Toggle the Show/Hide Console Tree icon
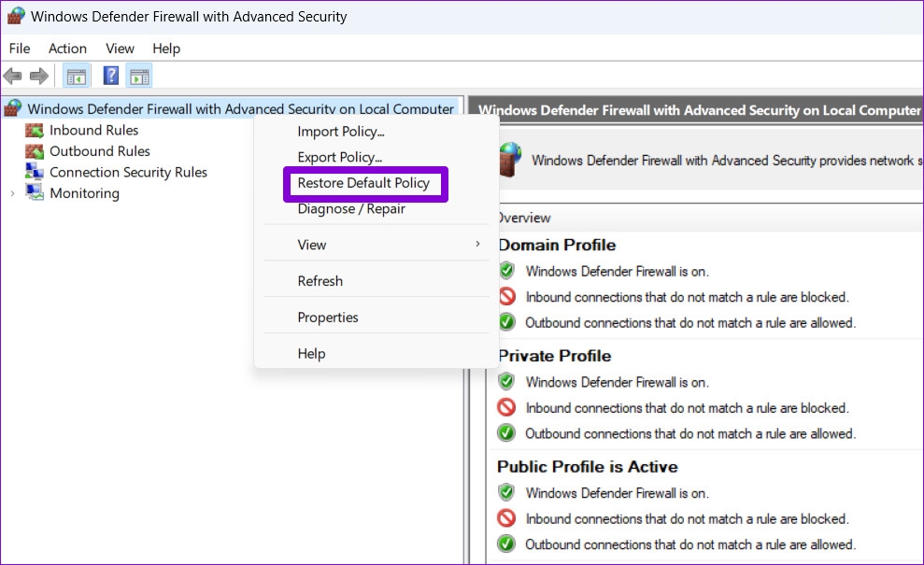The image size is (924, 565). click(76, 76)
